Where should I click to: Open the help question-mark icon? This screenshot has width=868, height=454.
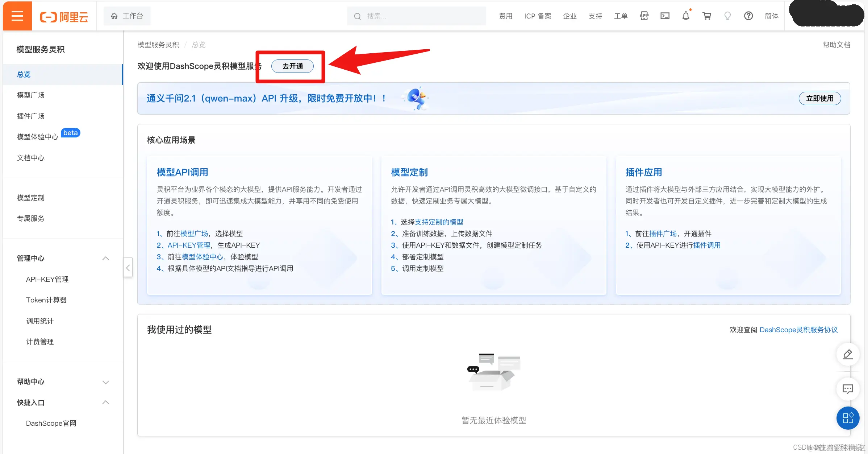click(748, 16)
